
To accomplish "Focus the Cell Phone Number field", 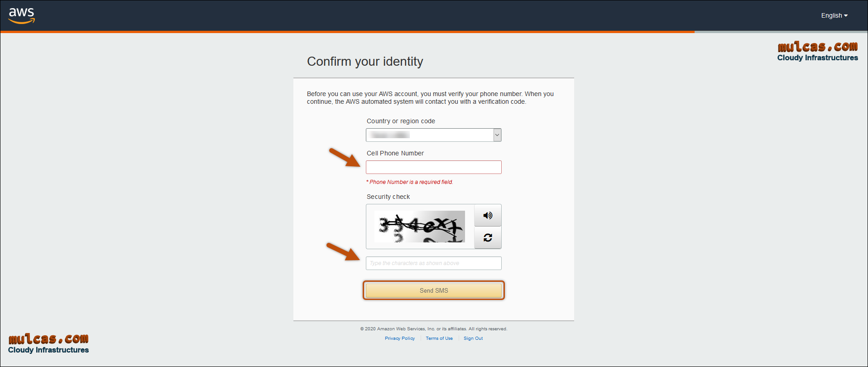I will point(433,167).
